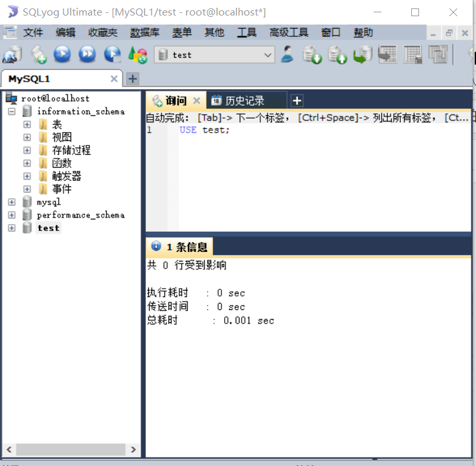Open the 文件 menu

(x=33, y=32)
